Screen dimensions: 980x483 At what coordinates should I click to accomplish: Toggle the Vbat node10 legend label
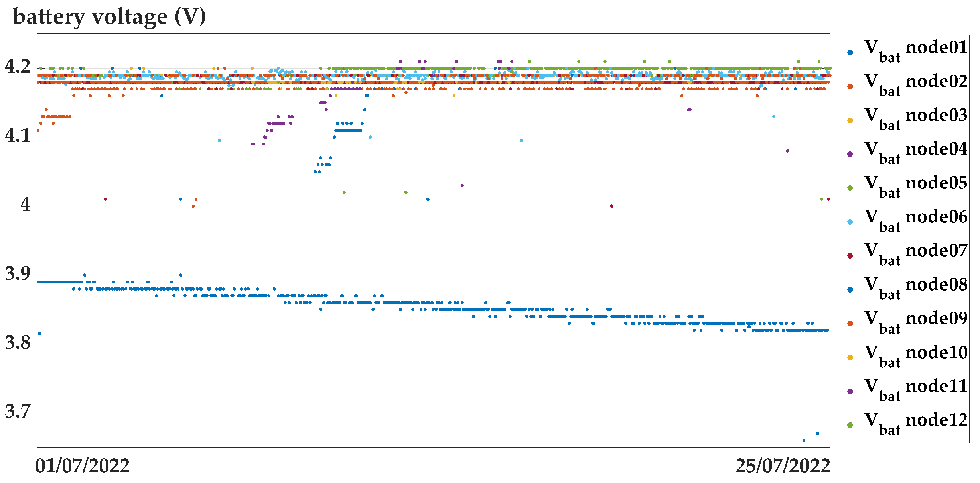[x=915, y=357]
